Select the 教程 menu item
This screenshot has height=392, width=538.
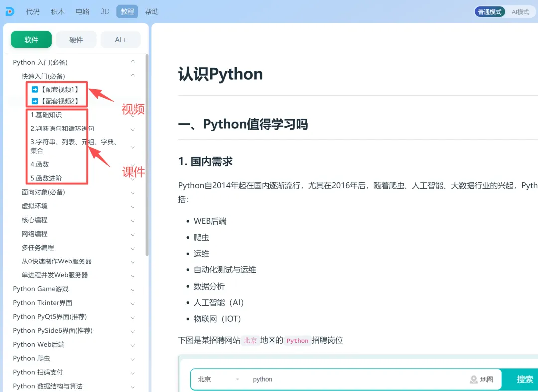click(128, 11)
